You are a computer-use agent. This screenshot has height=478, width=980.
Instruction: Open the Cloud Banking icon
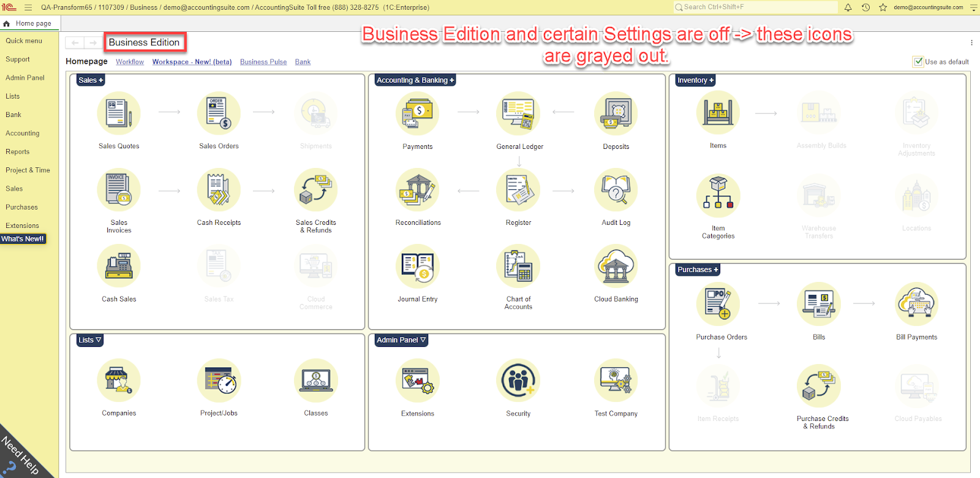pos(616,266)
